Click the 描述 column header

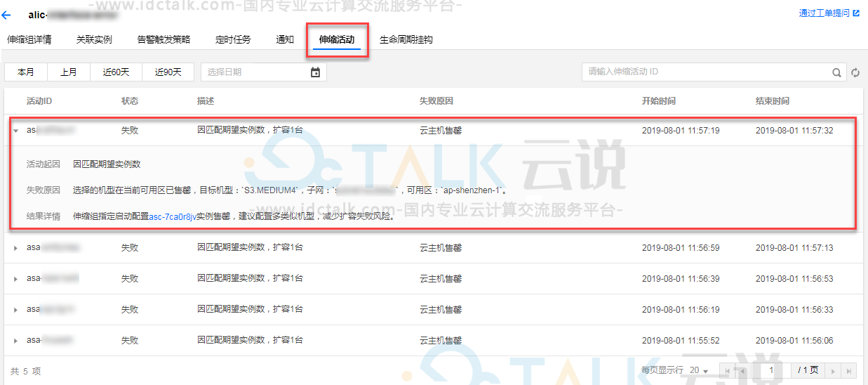tap(206, 101)
